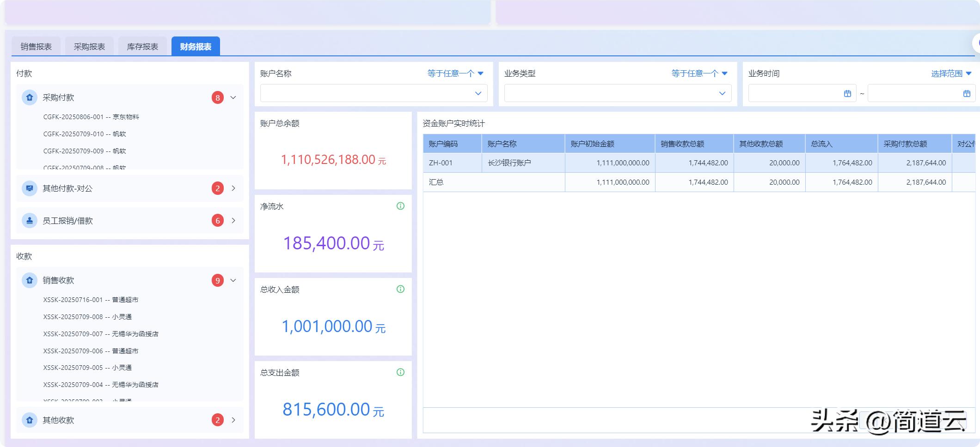Click the 销售收款 category icon
This screenshot has width=980, height=447.
click(30, 280)
